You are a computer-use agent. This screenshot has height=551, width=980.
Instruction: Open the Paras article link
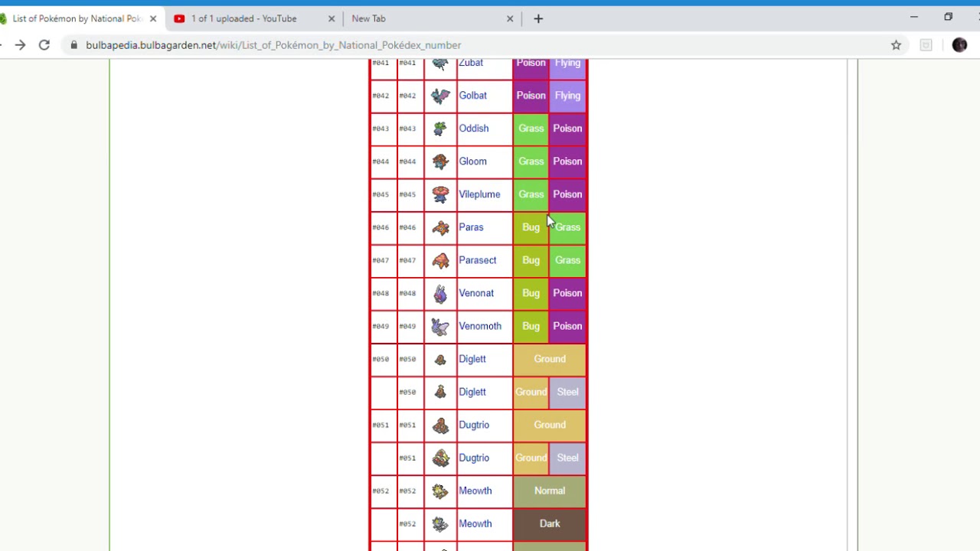pyautogui.click(x=471, y=227)
